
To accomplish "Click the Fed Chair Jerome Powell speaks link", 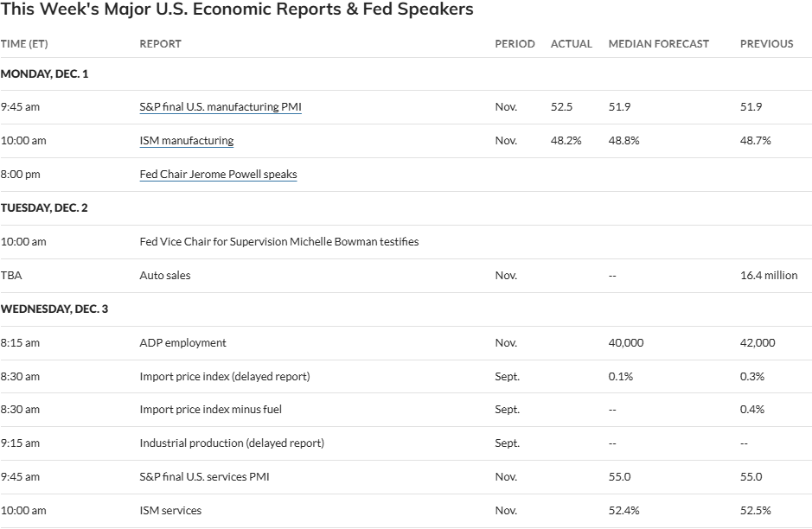I will (x=218, y=175).
